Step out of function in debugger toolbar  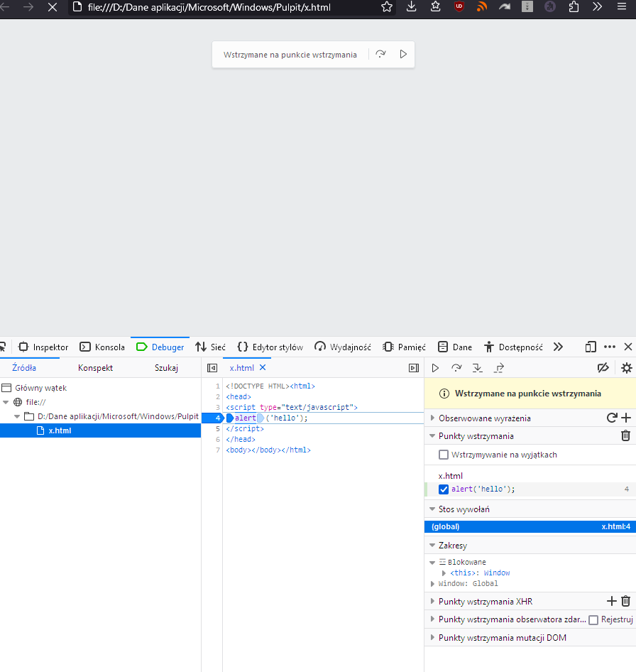tap(499, 368)
